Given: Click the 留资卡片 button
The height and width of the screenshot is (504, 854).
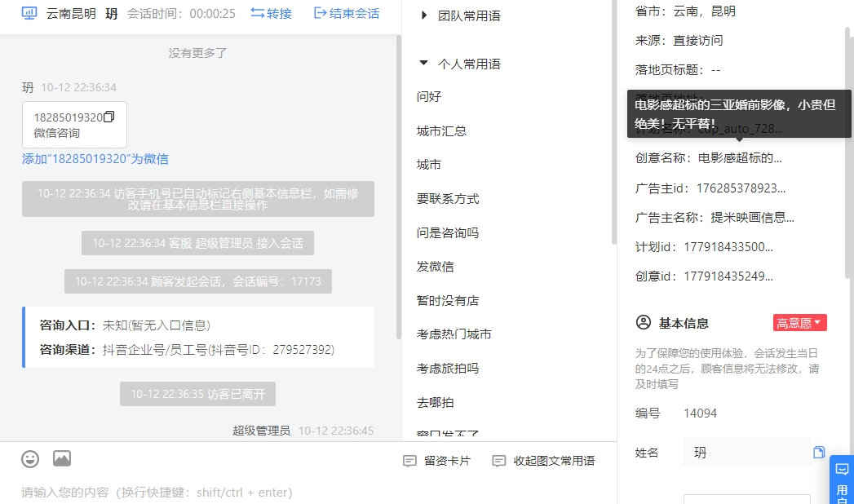Looking at the screenshot, I should tap(437, 461).
